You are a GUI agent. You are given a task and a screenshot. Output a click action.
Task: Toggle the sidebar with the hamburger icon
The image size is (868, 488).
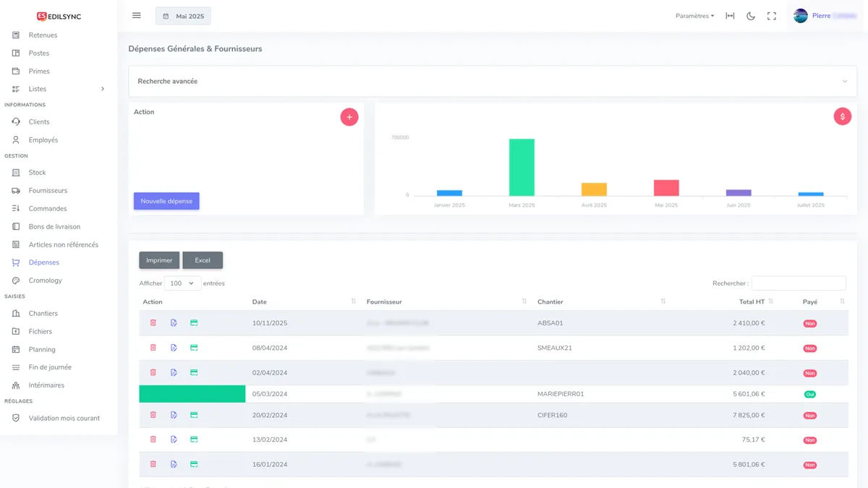(x=136, y=15)
